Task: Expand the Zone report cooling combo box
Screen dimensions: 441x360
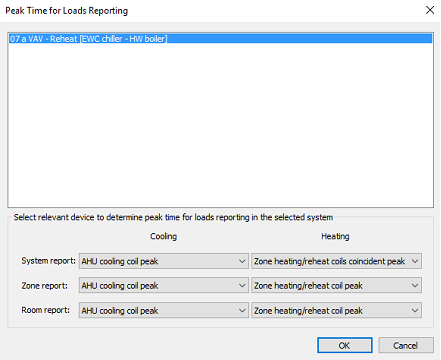Action: (164, 286)
